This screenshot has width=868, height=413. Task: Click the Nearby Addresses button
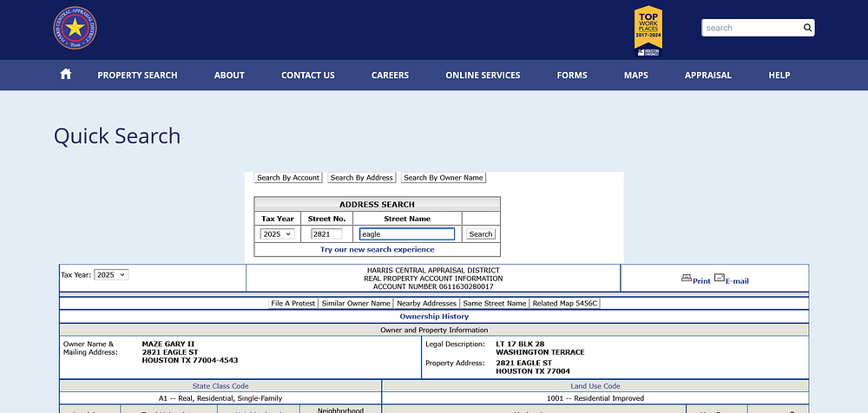pos(426,304)
